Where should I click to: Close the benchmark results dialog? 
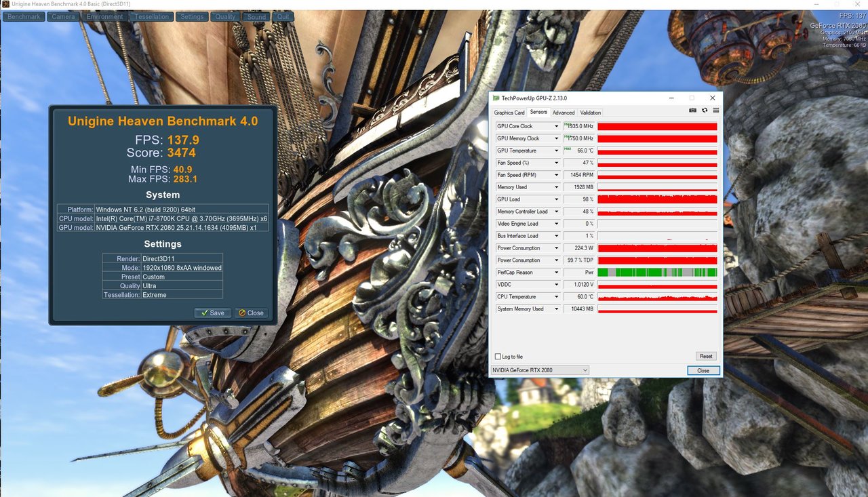(x=251, y=313)
